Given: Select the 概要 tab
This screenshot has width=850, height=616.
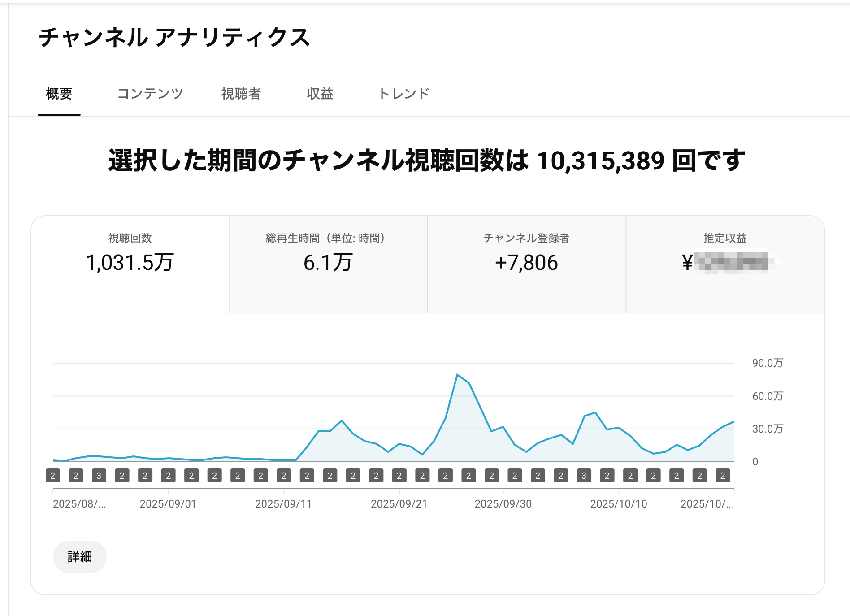Looking at the screenshot, I should (x=59, y=94).
